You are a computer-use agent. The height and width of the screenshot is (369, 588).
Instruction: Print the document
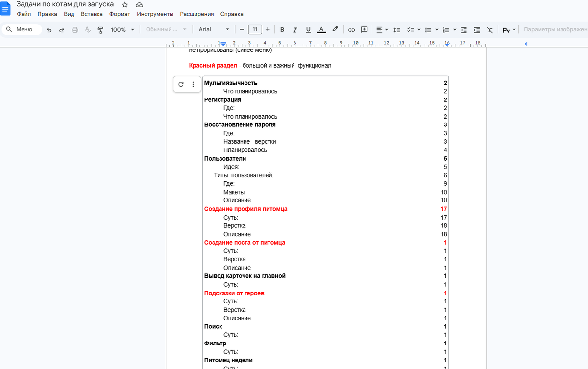[75, 30]
